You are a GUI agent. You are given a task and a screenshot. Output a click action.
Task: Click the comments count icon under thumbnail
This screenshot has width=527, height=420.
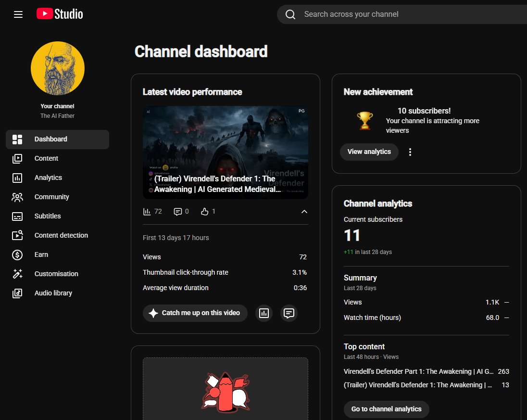177,212
